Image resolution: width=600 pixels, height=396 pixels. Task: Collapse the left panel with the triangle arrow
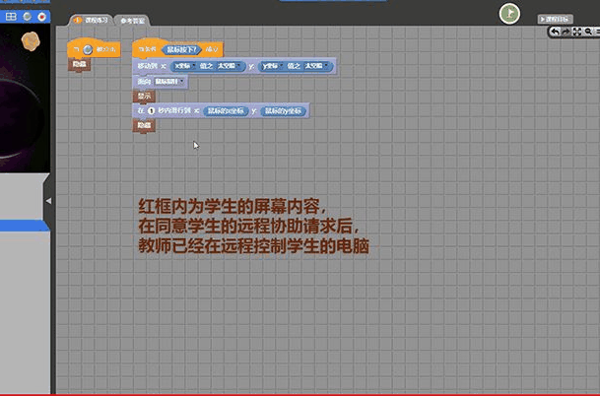coord(48,200)
